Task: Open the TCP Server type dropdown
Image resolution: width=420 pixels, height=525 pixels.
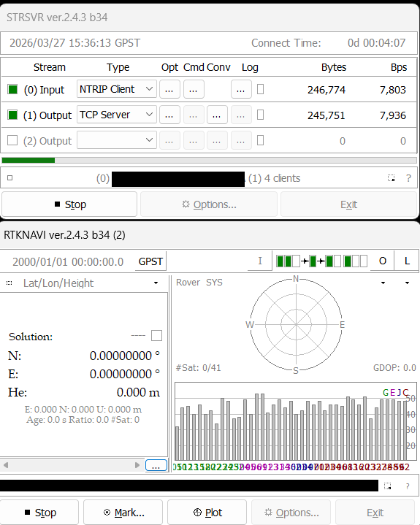Action: pos(117,115)
